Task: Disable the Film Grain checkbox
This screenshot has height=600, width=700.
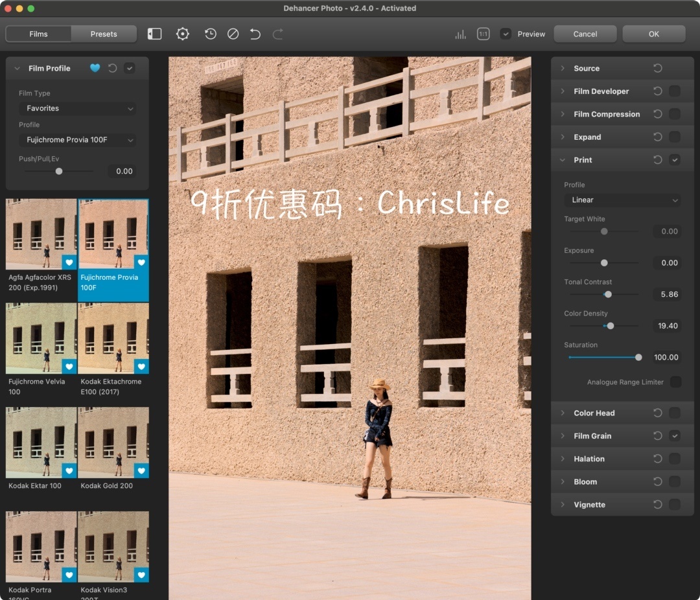Action: [675, 435]
